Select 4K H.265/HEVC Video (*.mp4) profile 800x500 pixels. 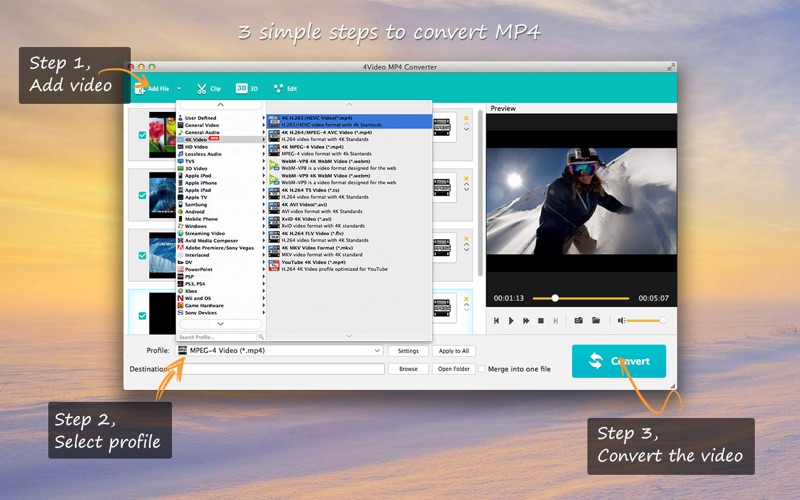click(349, 121)
